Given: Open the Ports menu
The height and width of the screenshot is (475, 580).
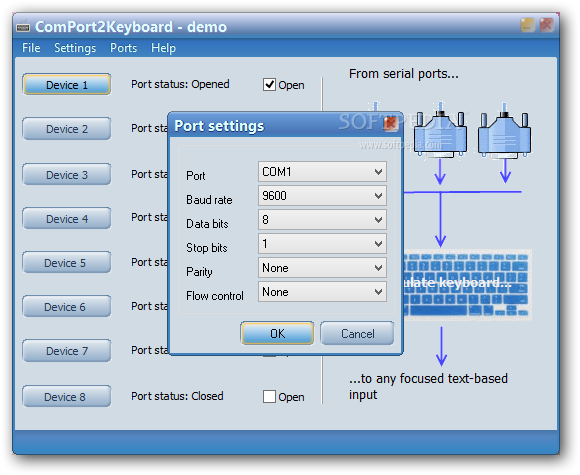Looking at the screenshot, I should 124,48.
